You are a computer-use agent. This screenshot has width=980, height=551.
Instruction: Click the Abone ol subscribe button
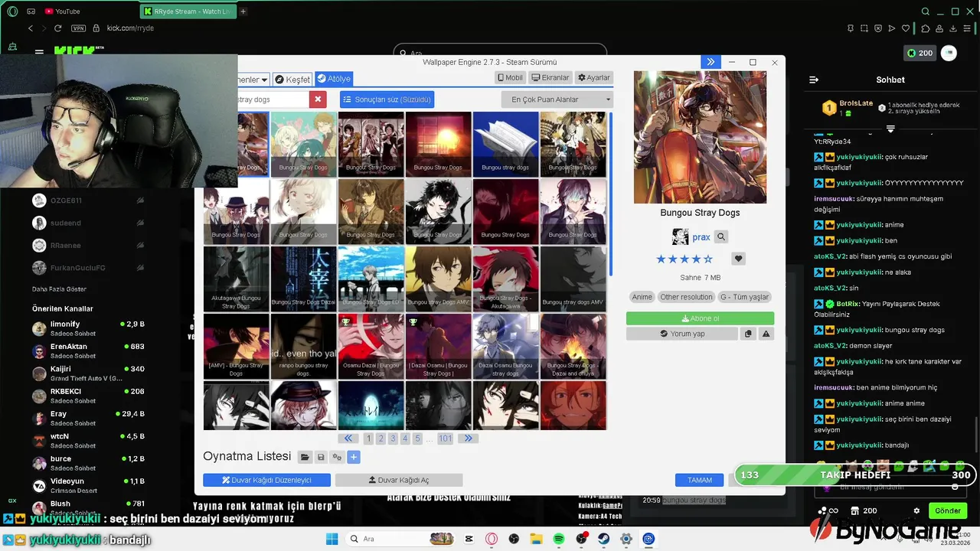pos(700,318)
